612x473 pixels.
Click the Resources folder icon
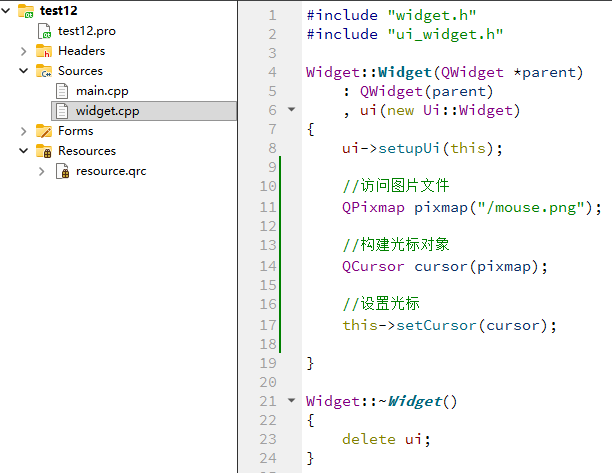[x=44, y=151]
